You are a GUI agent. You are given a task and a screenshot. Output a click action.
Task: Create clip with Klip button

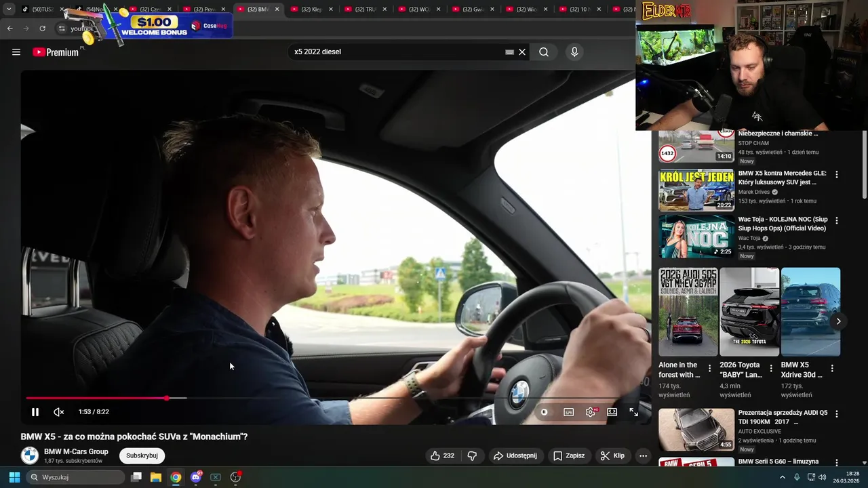(x=612, y=455)
